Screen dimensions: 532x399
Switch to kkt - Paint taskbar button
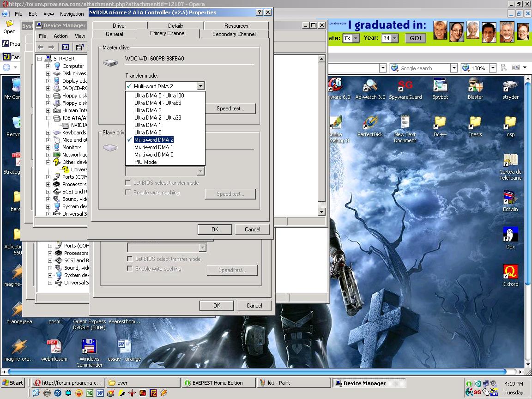tap(294, 383)
